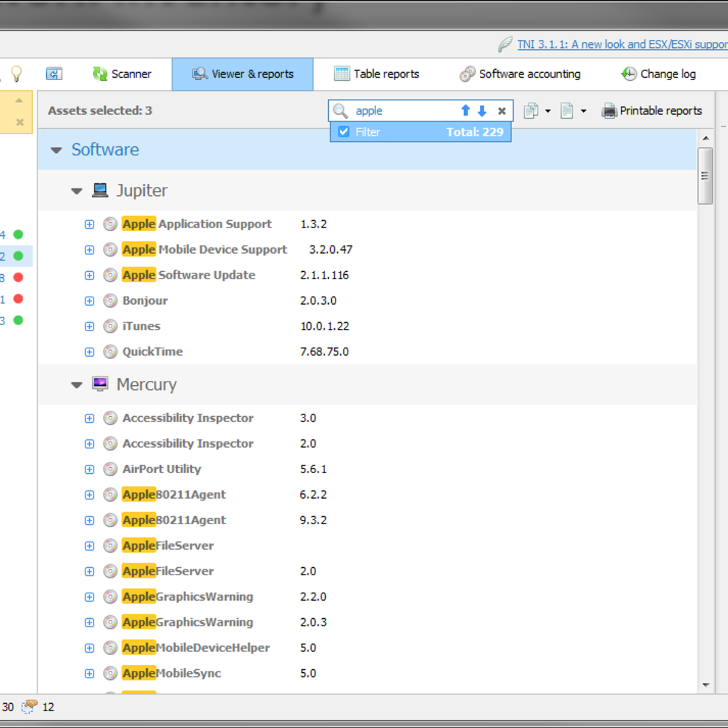Image resolution: width=728 pixels, height=728 pixels.
Task: Click disc icon beside Bonjour
Action: 110,301
